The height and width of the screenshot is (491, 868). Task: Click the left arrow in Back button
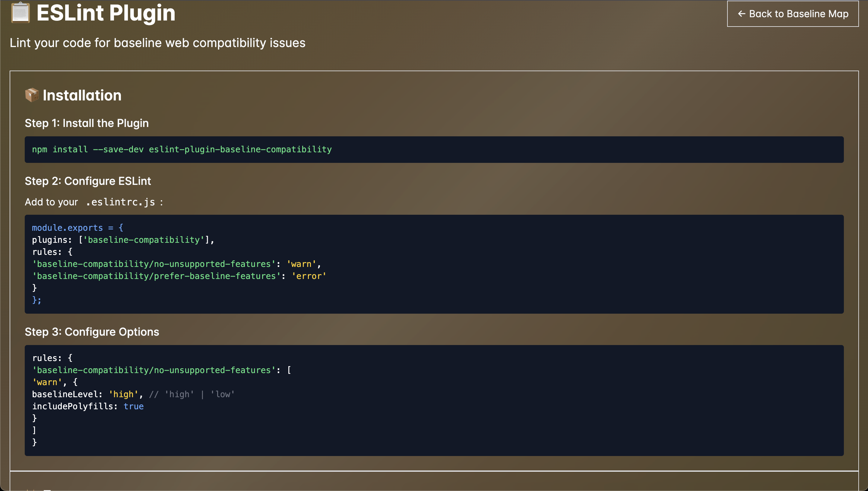[741, 14]
